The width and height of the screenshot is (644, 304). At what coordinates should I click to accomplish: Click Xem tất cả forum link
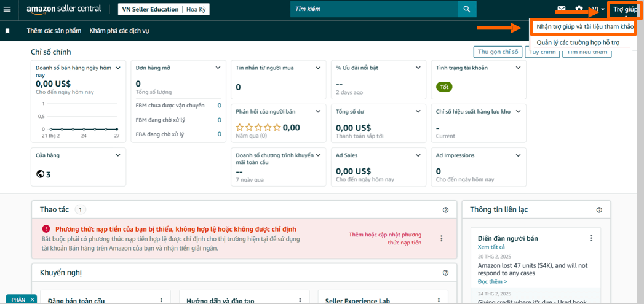click(x=491, y=247)
